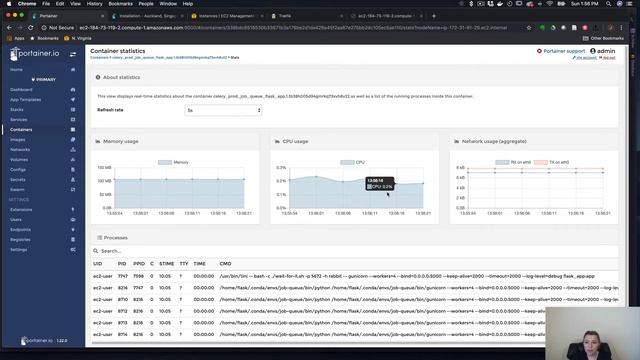Screen dimensions: 640x360
Task: Click the Extensions icon in sidebar
Action: coord(73,210)
